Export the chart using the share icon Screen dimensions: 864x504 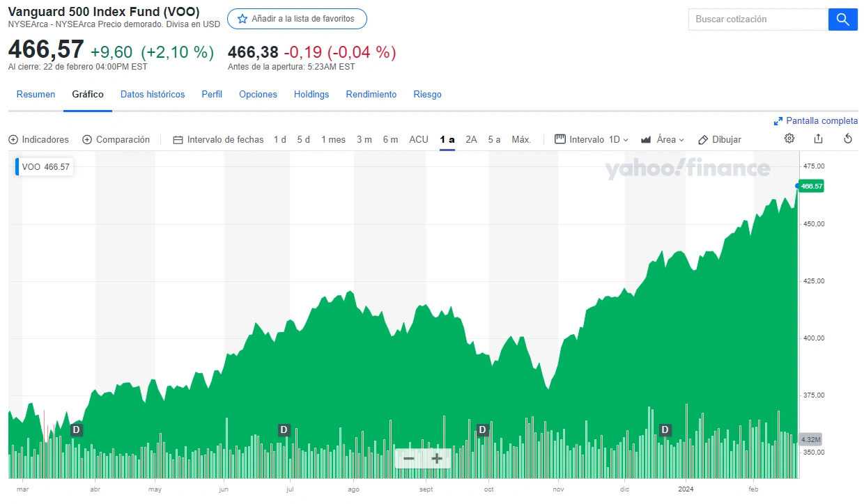tap(818, 139)
